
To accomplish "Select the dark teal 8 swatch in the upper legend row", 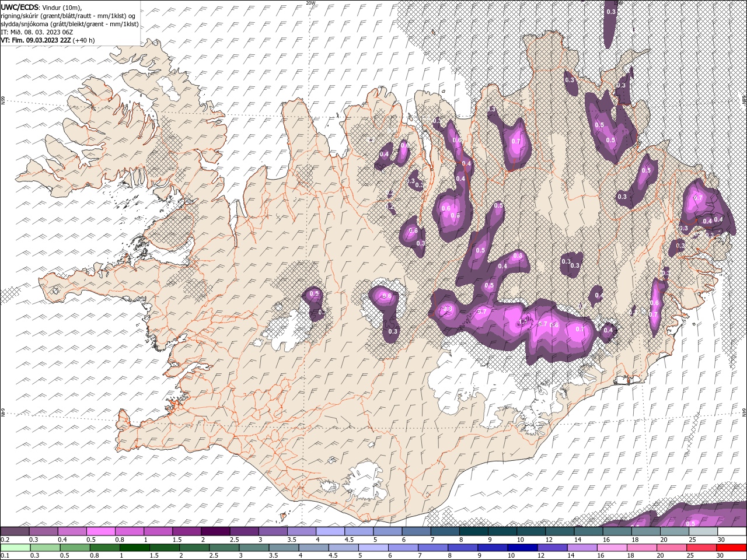I will 473,531.
